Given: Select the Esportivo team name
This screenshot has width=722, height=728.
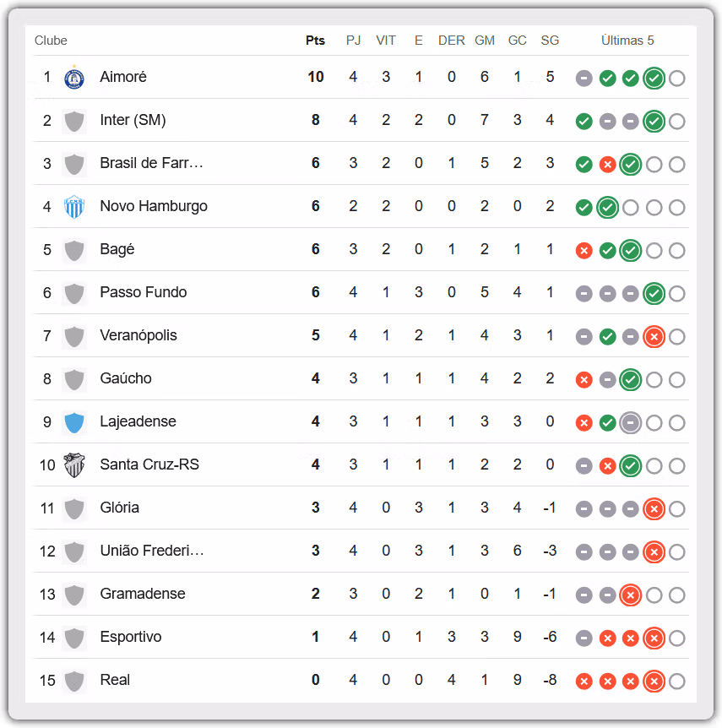Looking at the screenshot, I should click(131, 637).
